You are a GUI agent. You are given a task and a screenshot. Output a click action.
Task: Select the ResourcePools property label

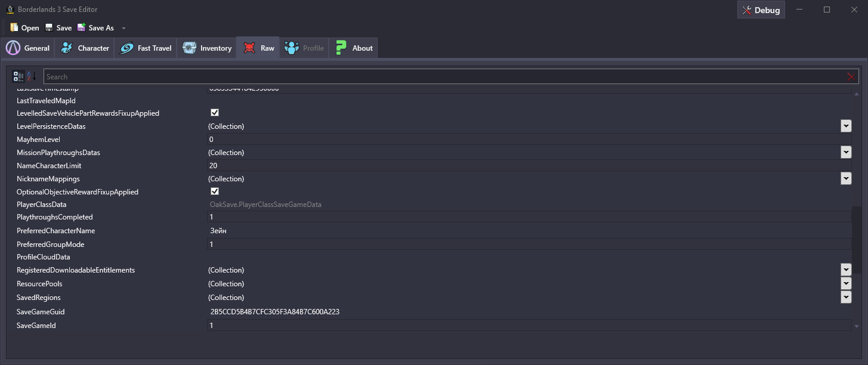[39, 284]
